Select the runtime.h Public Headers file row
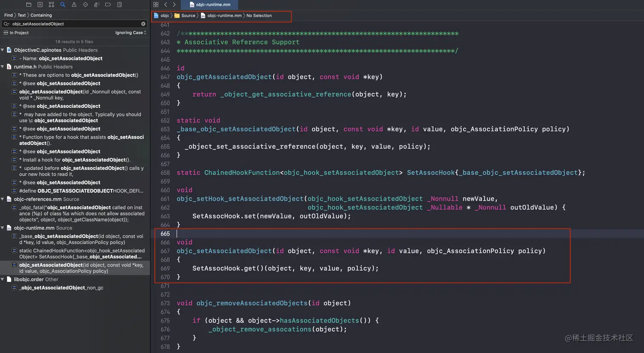This screenshot has height=353, width=644. click(75, 67)
